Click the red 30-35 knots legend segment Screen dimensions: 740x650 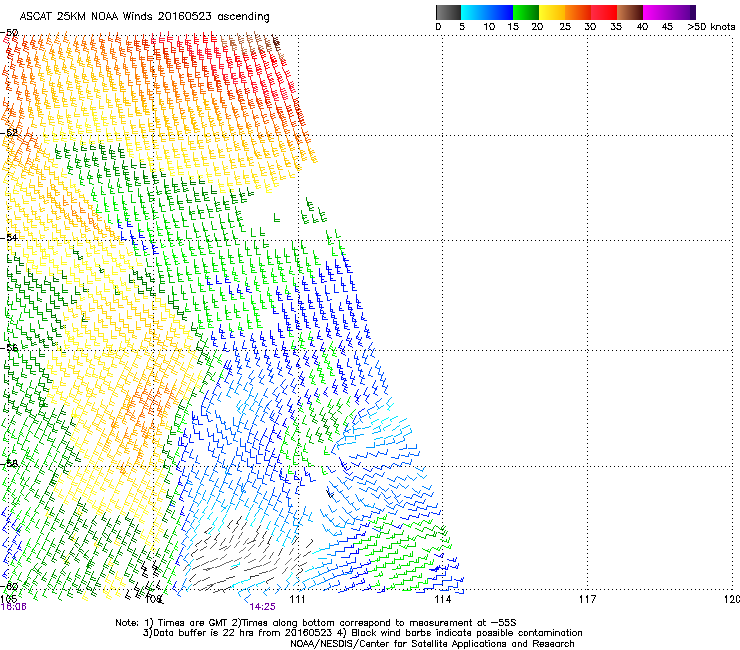coord(604,12)
